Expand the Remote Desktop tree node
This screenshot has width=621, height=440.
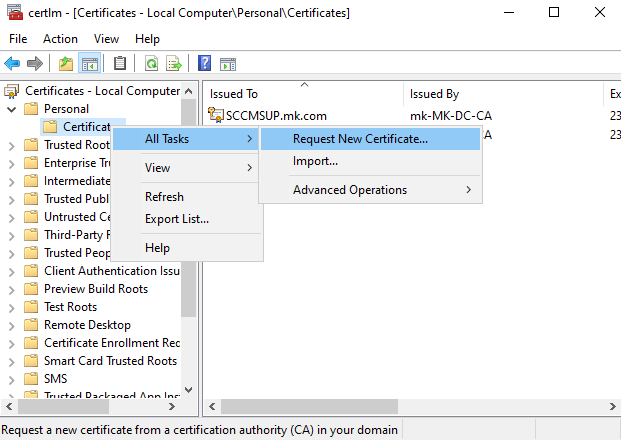tap(11, 325)
